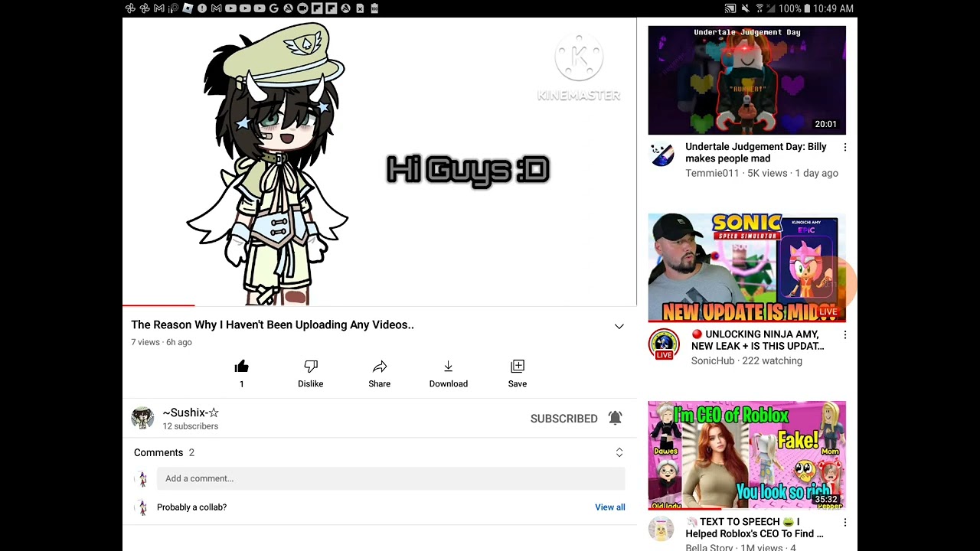The height and width of the screenshot is (551, 980).
Task: Tap the cast screen status icon
Action: tap(730, 8)
